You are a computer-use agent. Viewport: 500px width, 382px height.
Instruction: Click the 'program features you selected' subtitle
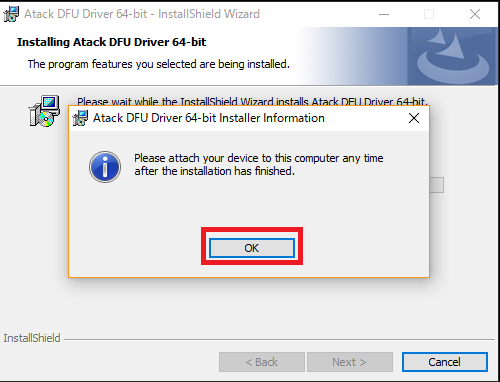pos(159,64)
